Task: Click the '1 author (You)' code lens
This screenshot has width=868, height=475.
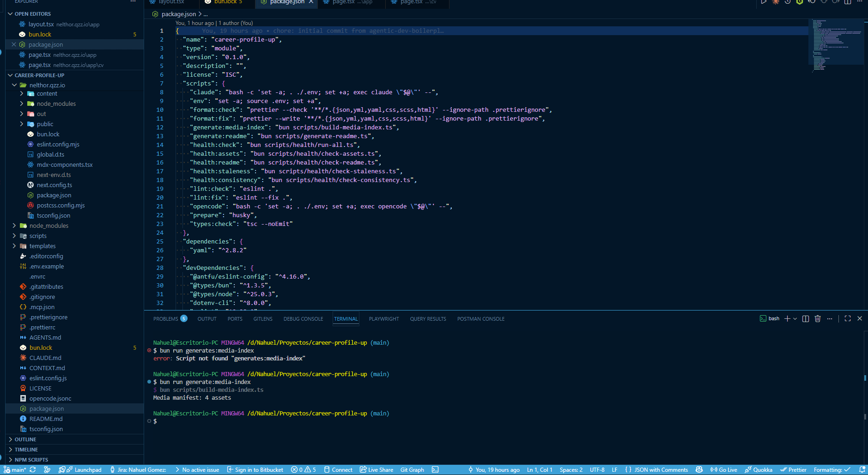Action: pos(236,23)
